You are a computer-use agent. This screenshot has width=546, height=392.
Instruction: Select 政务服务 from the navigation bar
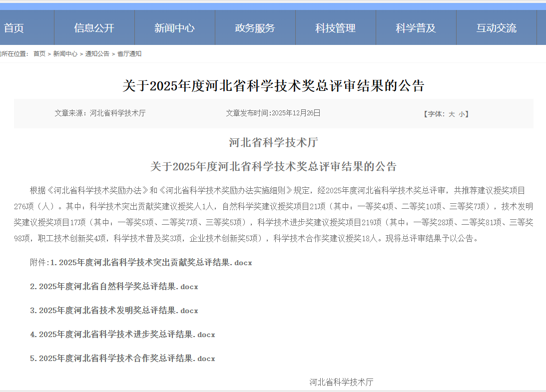tap(255, 28)
